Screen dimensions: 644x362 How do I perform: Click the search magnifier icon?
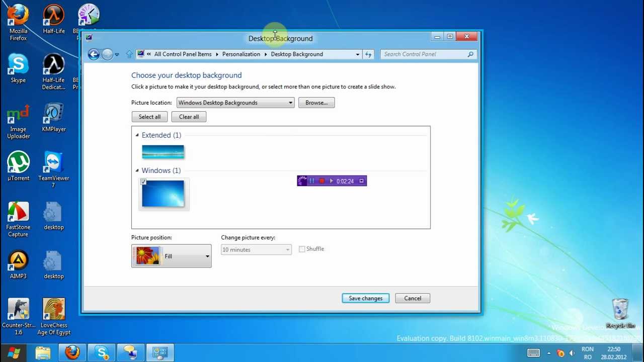click(470, 54)
